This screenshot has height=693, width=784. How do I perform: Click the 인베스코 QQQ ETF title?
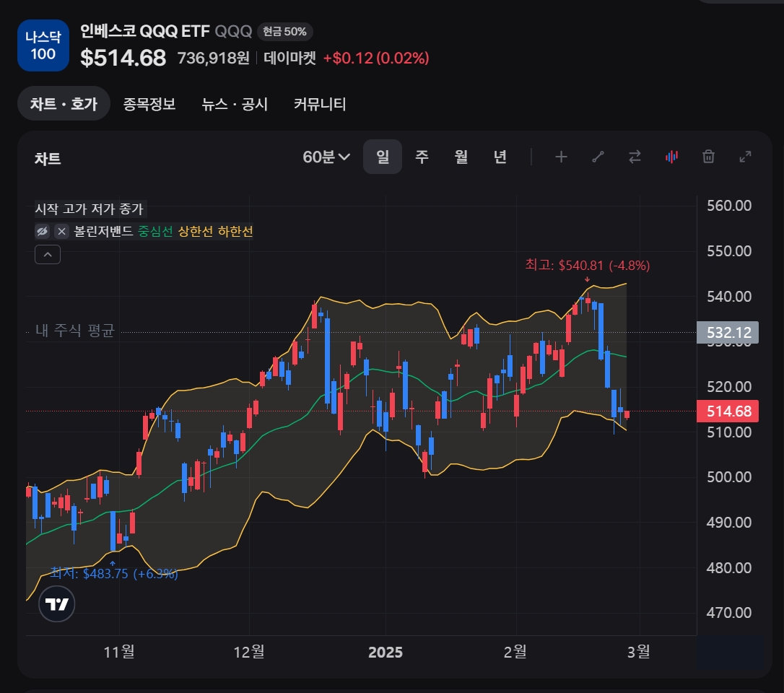(x=144, y=31)
